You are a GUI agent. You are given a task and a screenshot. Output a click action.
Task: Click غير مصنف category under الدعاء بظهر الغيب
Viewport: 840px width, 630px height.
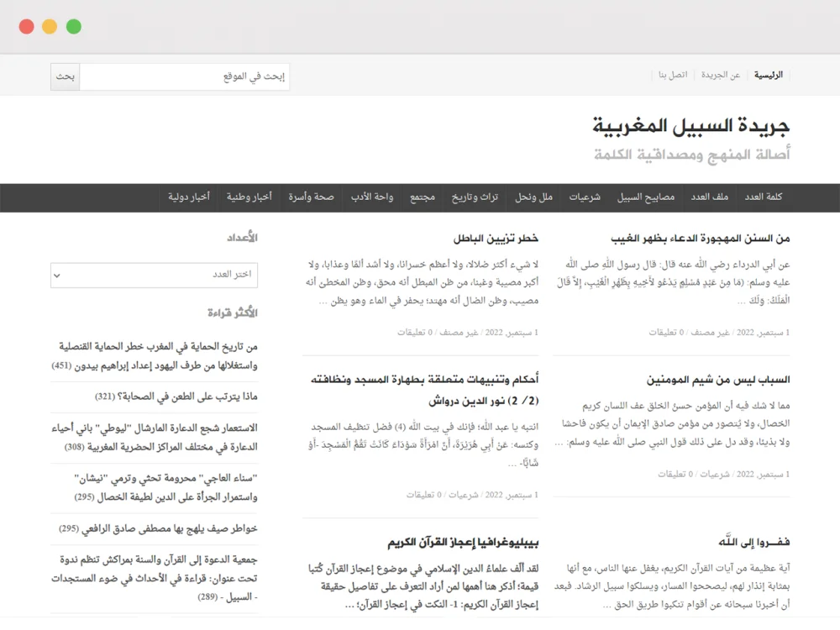tap(711, 333)
